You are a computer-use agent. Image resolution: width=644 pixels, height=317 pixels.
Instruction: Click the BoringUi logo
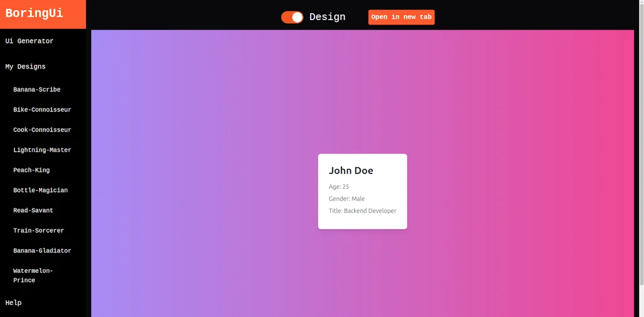pos(34,14)
